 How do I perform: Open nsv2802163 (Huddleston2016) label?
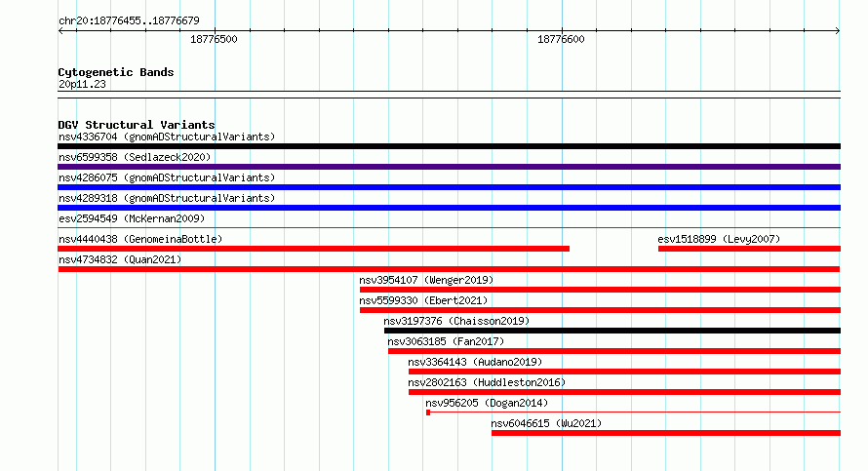(487, 382)
